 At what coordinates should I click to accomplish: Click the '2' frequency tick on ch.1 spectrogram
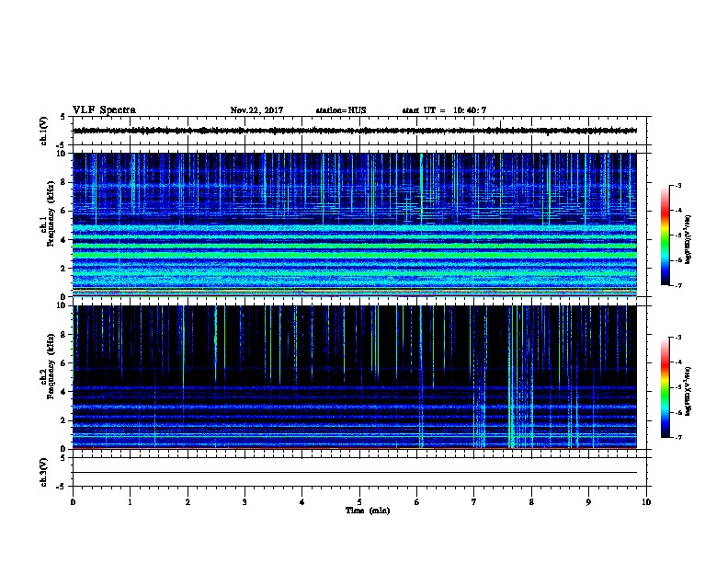tap(64, 269)
